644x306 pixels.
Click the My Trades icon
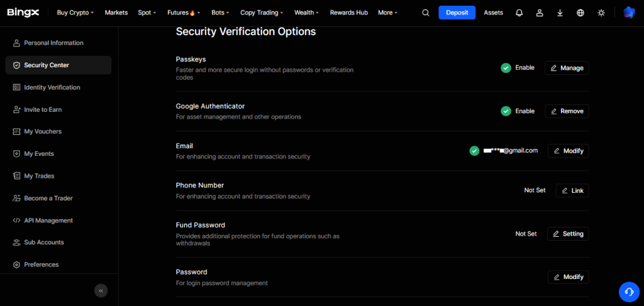click(x=16, y=176)
